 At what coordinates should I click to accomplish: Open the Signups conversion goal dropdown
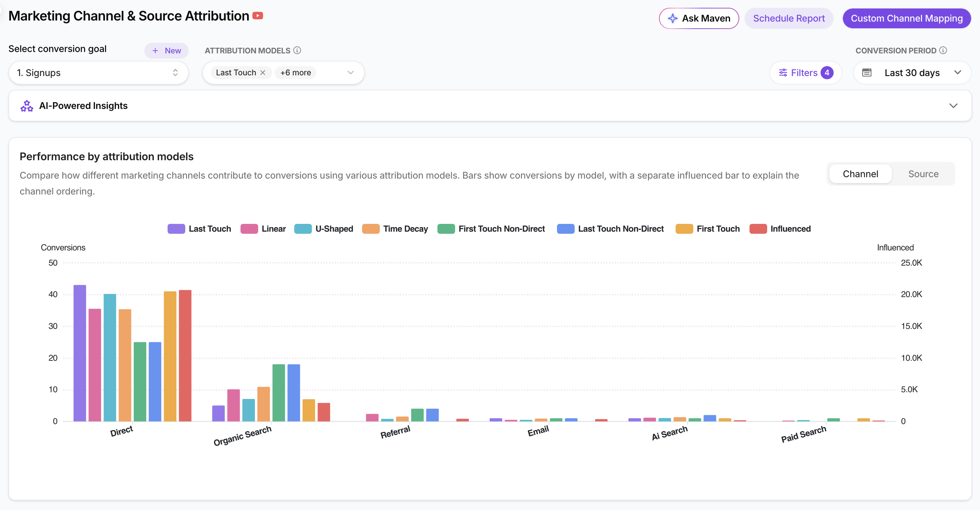[99, 72]
